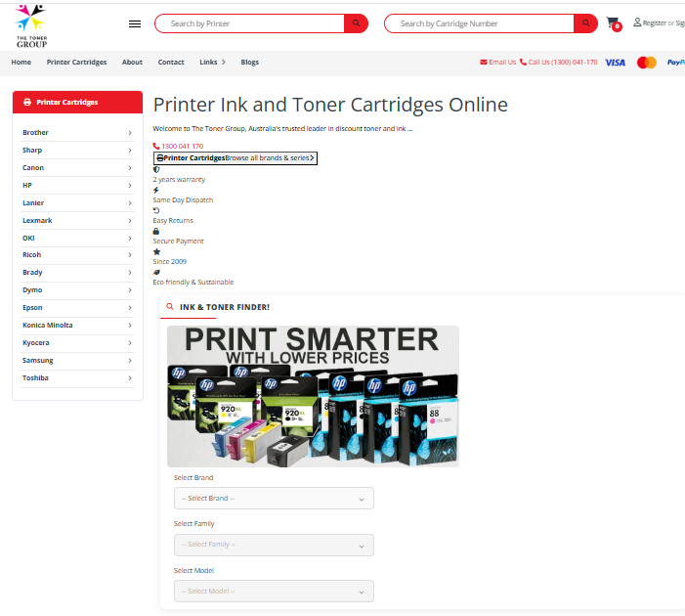Image resolution: width=685 pixels, height=616 pixels.
Task: Open the Select Model dropdown
Action: 274,592
